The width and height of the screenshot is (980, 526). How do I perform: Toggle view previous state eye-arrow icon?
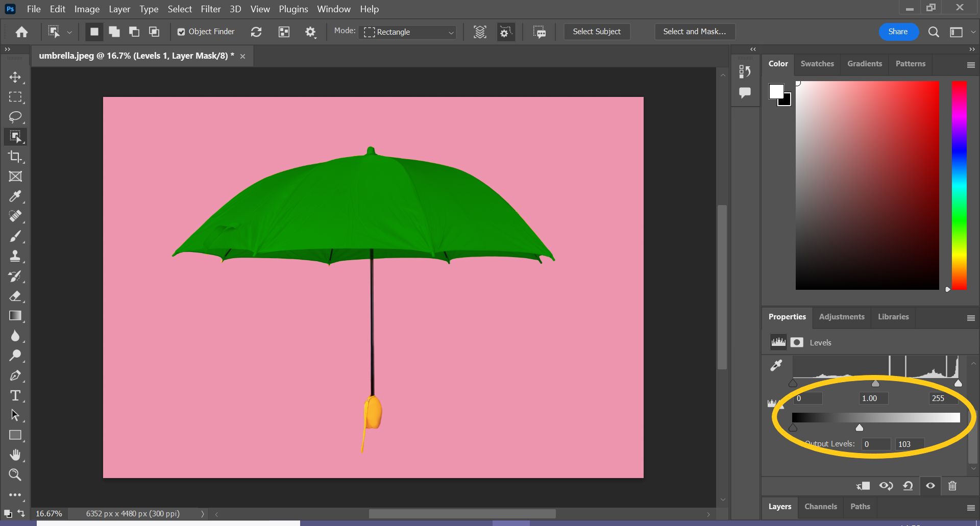tap(886, 486)
